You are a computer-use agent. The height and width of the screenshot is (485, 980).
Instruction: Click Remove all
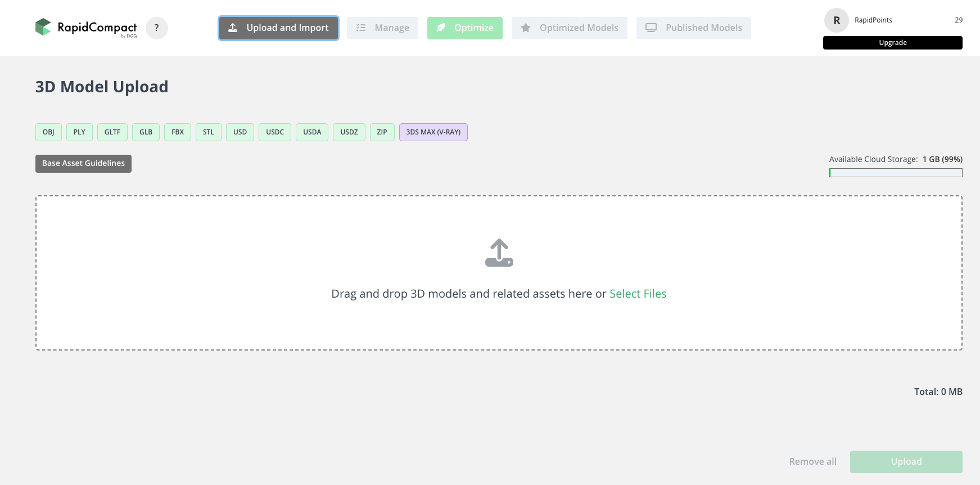[x=812, y=461]
